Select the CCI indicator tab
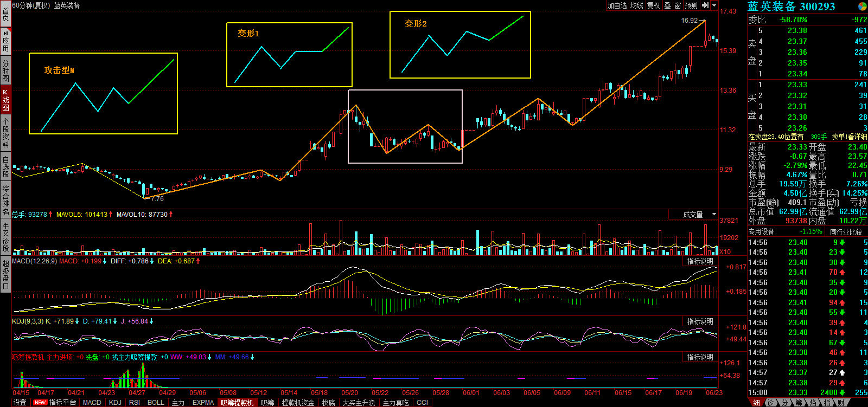The height and width of the screenshot is (407, 868). 422,402
